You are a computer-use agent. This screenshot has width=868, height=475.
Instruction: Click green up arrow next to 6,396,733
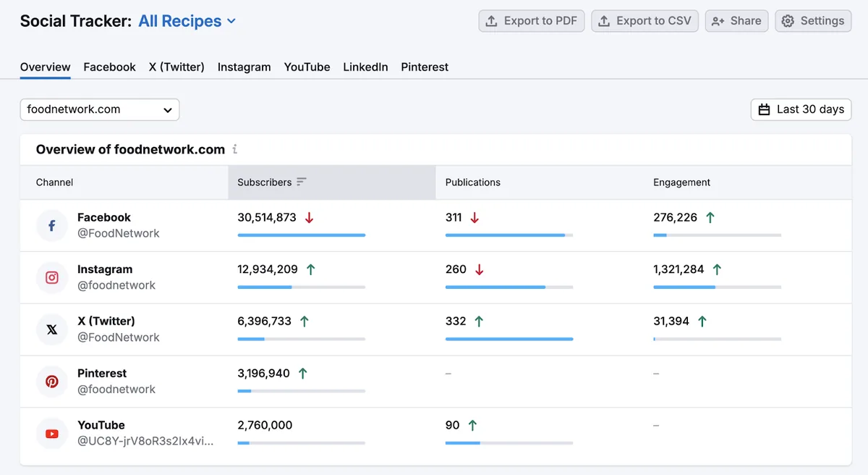305,321
